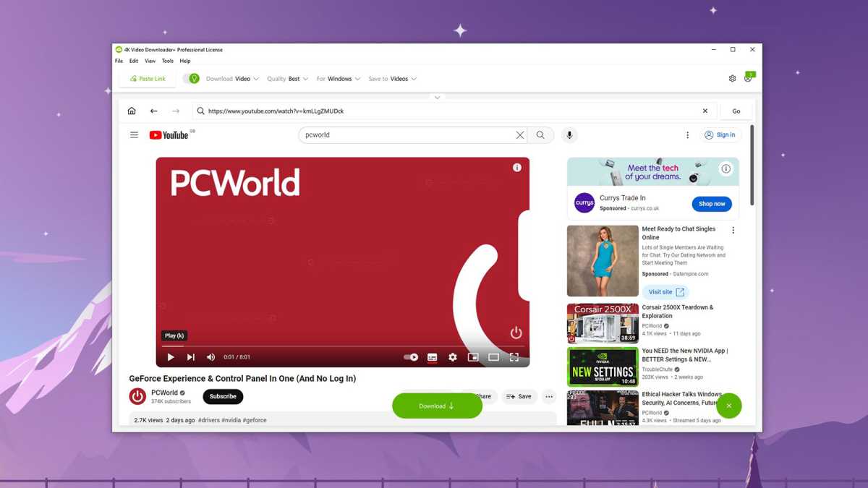Screen dimensions: 868x488
Task: Open the 4K Downloader settings gear
Action: [732, 79]
